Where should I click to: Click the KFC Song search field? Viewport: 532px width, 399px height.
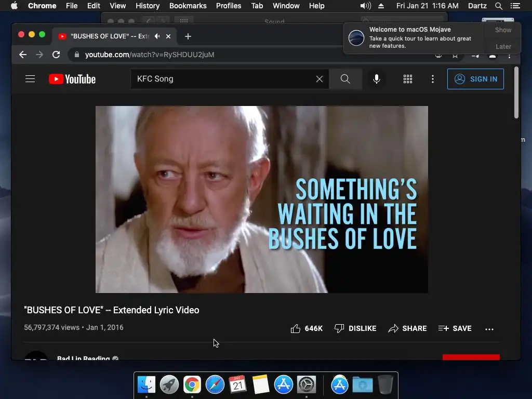point(224,79)
